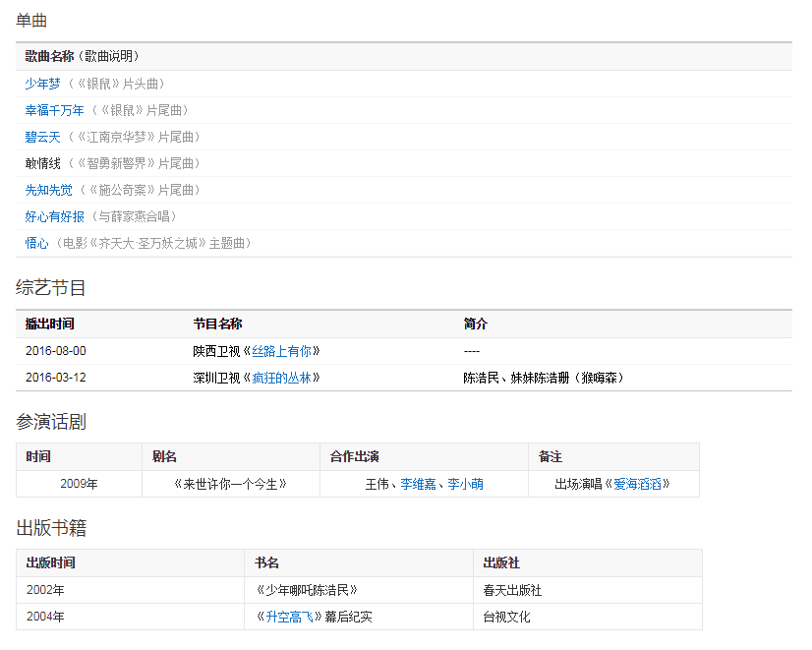
Task: Click the 悟心 song link
Action: (x=36, y=243)
